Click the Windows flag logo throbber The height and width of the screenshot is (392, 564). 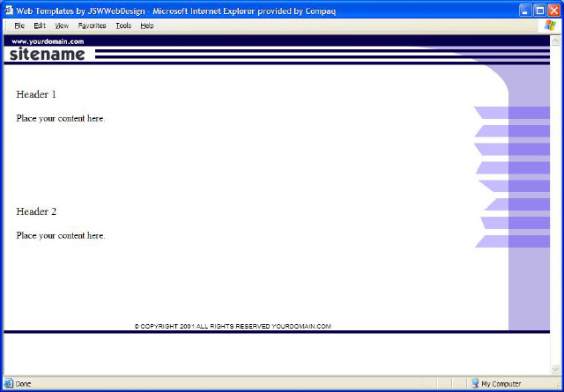point(550,26)
